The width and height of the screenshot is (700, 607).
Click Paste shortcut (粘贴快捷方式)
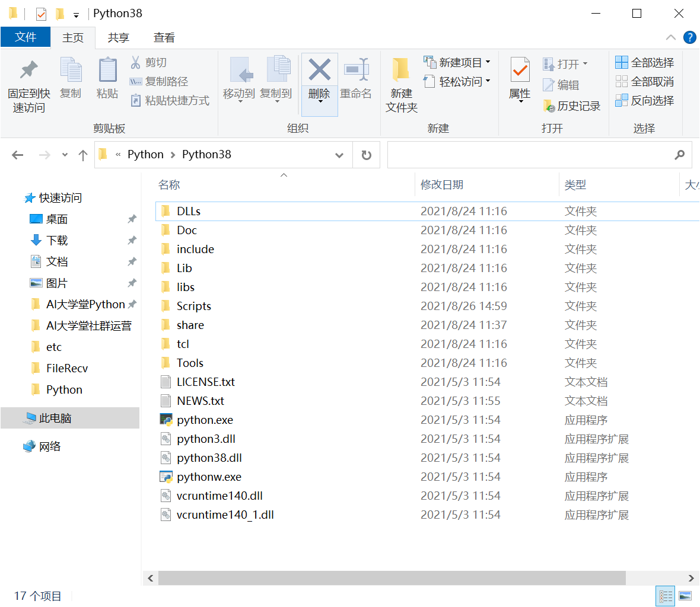(170, 101)
